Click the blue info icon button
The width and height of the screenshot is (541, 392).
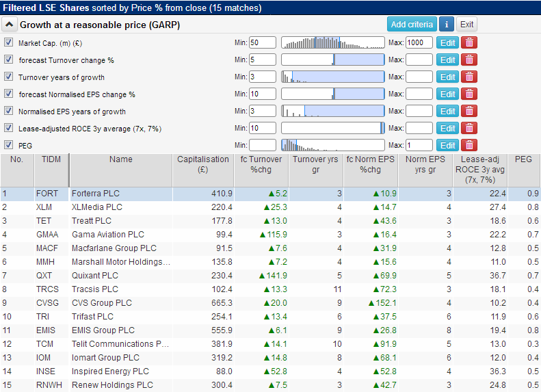447,25
